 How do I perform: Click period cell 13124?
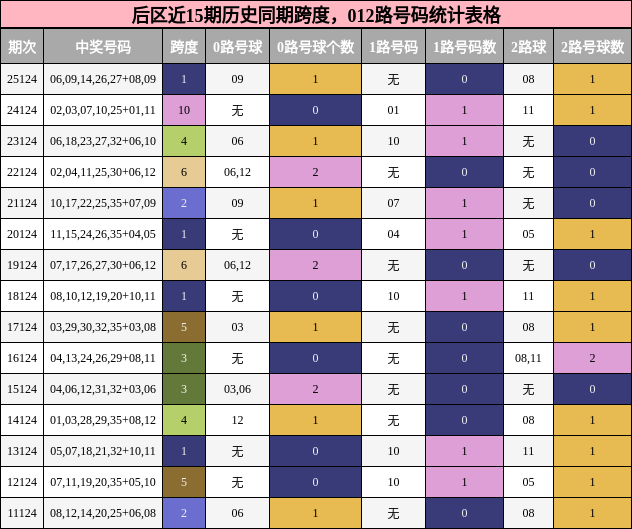coord(22,451)
